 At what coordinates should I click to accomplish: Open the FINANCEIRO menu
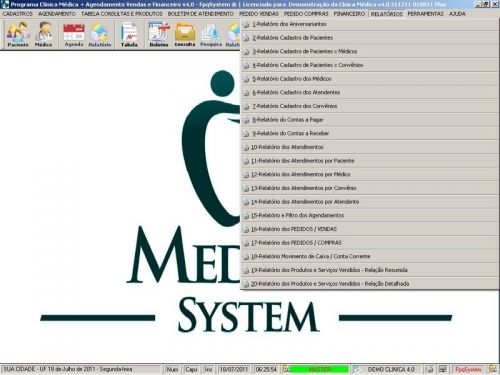(x=349, y=14)
